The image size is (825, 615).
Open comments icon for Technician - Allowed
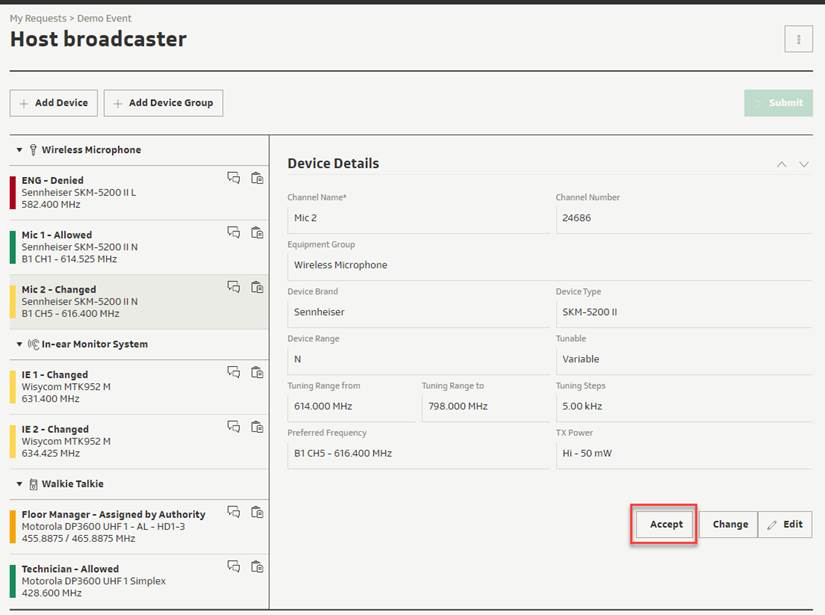click(x=234, y=567)
